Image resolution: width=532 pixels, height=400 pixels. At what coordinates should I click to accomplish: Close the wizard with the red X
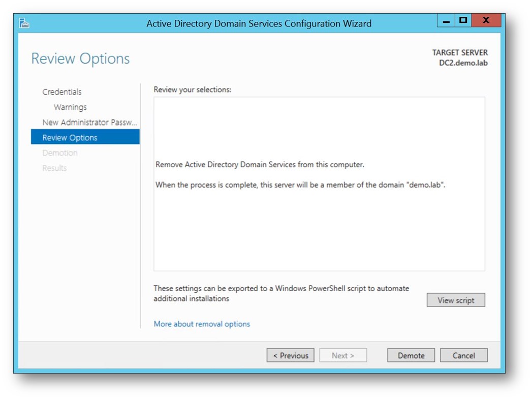pos(485,21)
